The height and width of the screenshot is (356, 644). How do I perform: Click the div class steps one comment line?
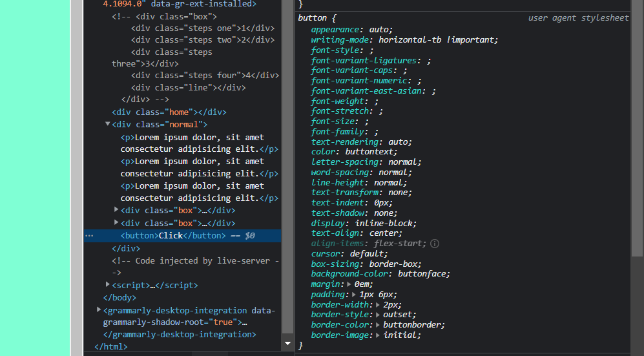(203, 28)
